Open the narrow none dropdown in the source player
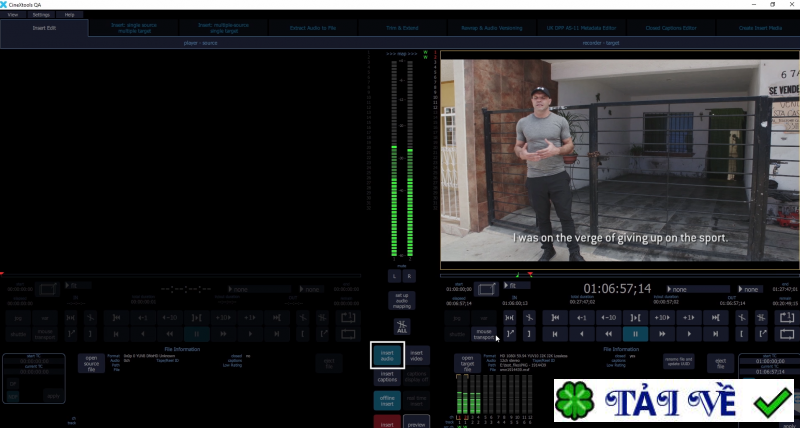This screenshot has width=800, height=428. [312, 289]
